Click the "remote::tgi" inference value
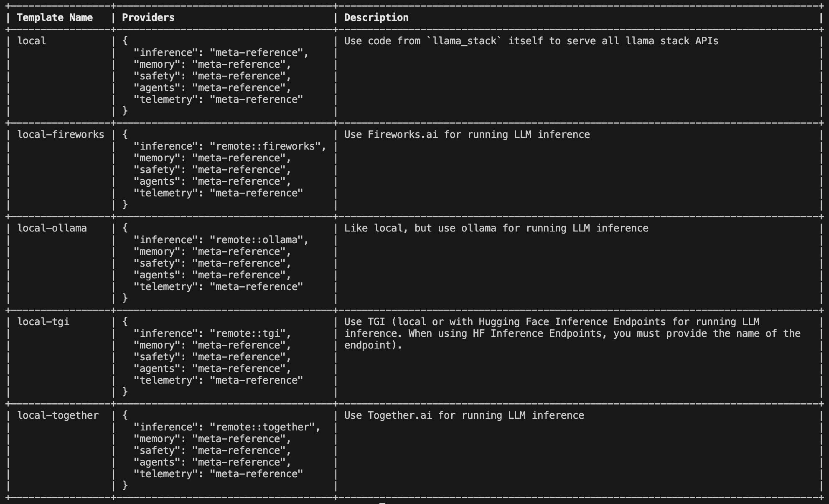829x504 pixels. point(250,333)
